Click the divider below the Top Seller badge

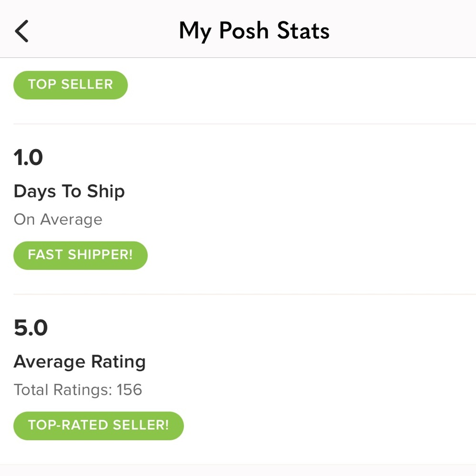tap(238, 123)
